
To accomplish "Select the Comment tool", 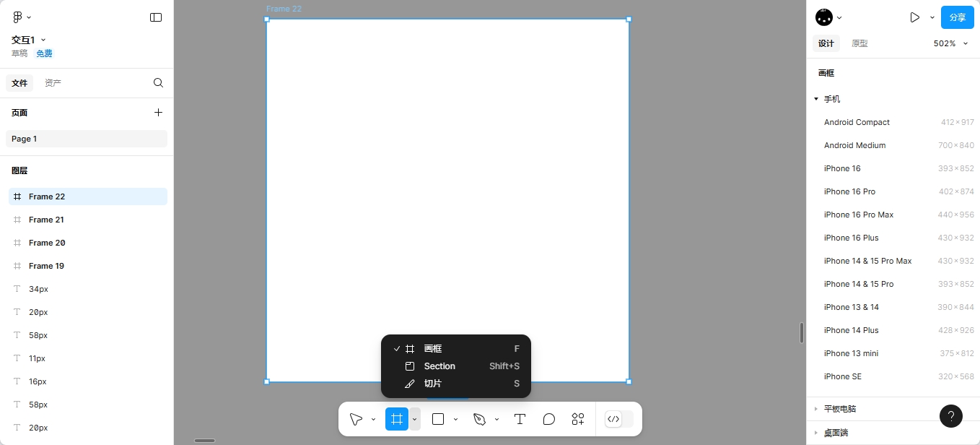I will (x=548, y=419).
